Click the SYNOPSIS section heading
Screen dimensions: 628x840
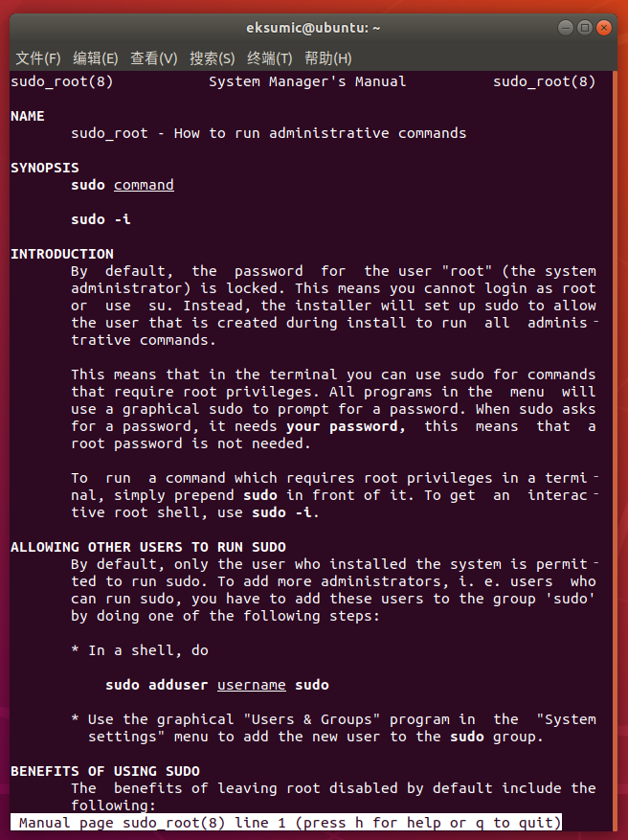tap(45, 168)
